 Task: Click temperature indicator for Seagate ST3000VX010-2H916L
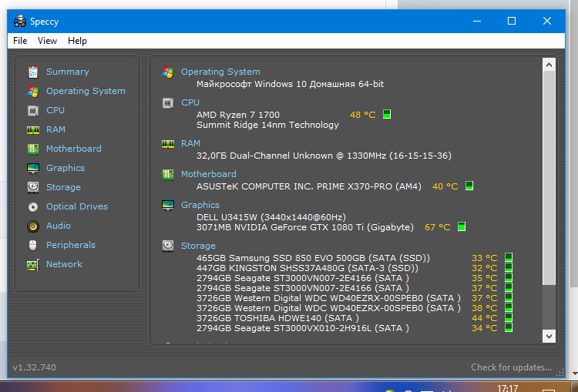tap(509, 327)
